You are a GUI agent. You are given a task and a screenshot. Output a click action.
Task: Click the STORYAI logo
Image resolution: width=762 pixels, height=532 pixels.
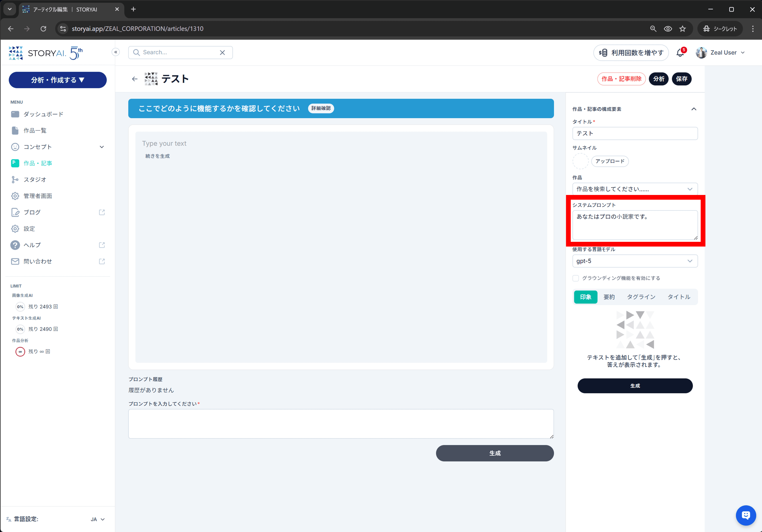[46, 53]
